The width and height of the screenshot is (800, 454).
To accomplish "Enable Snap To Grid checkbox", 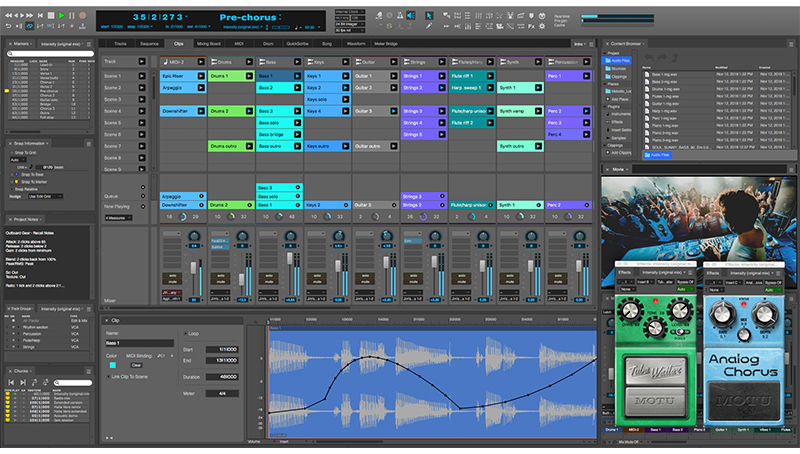I will [x=11, y=153].
